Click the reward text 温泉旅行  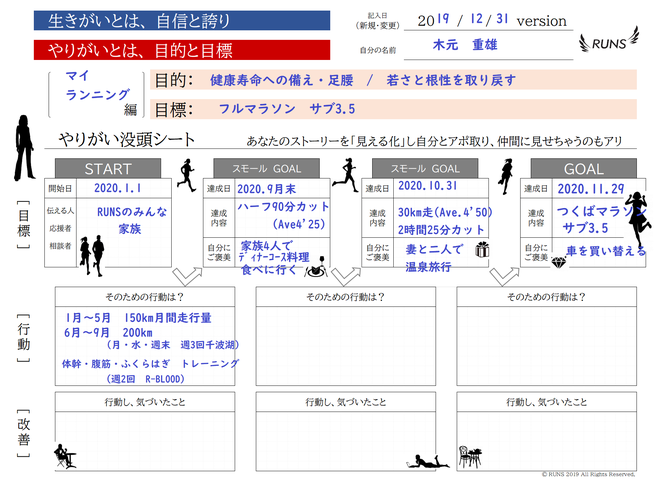click(428, 267)
